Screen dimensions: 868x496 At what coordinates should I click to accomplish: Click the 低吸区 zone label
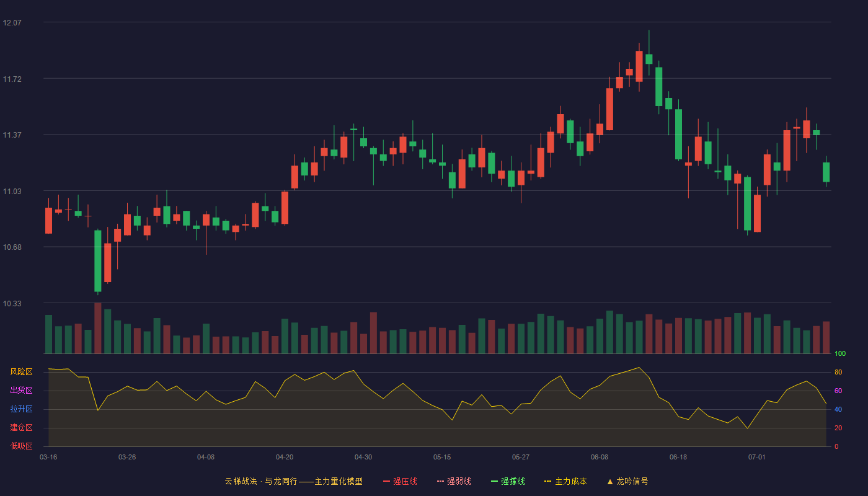(x=21, y=446)
